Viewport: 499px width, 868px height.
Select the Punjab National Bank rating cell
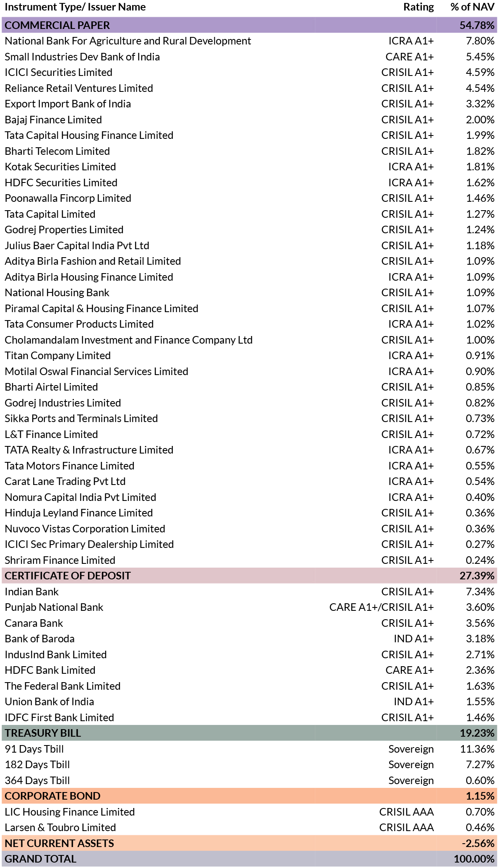382,607
